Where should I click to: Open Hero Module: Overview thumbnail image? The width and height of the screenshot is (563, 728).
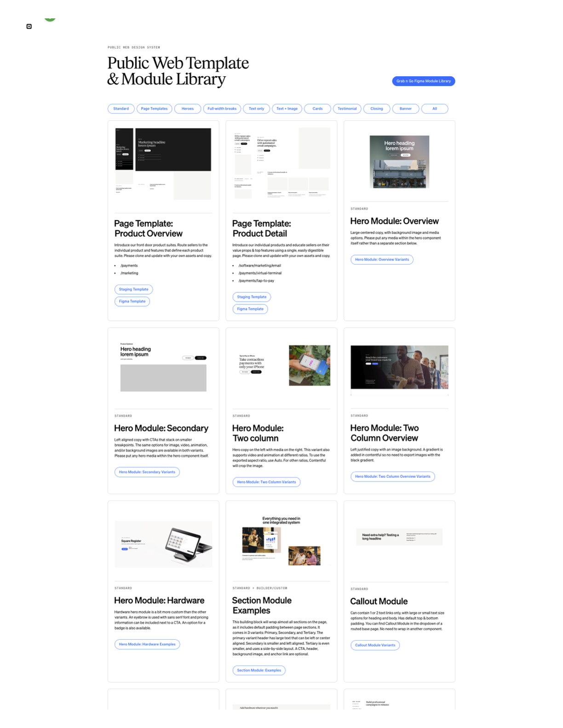coord(399,162)
